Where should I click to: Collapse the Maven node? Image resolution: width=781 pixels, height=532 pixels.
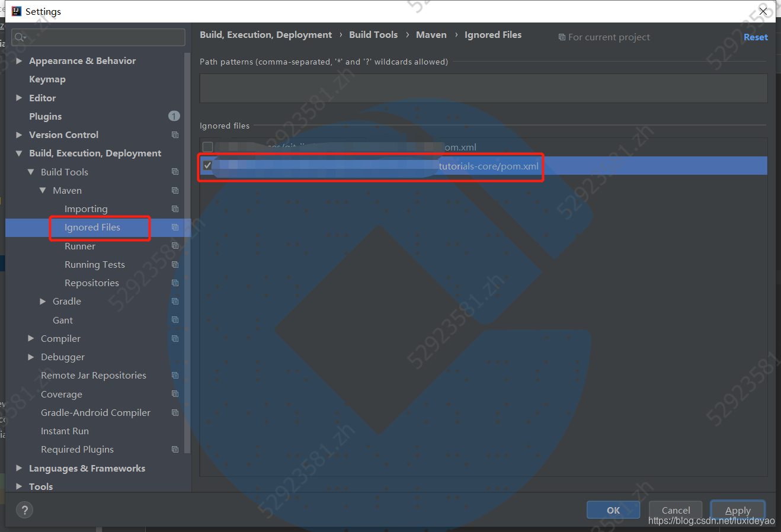(x=43, y=190)
